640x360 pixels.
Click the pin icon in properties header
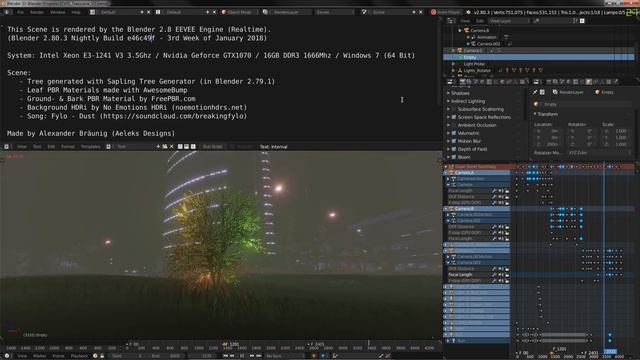pyautogui.click(x=535, y=92)
